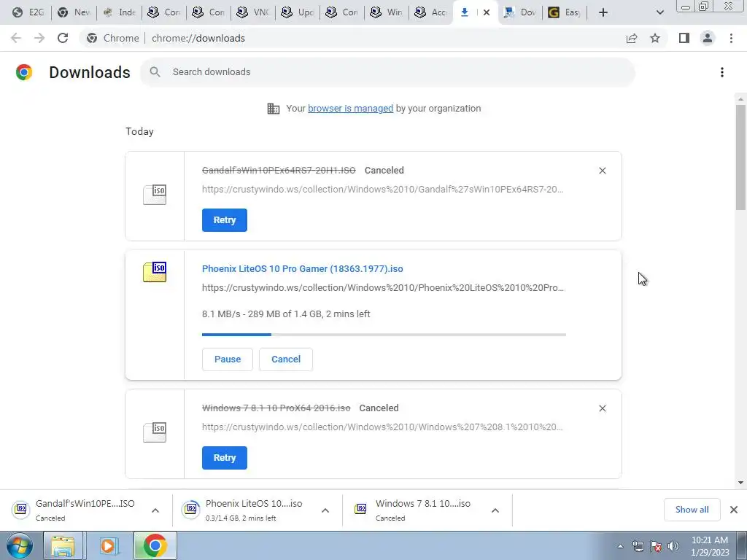Switch to the New tab
This screenshot has height=560, width=747.
click(x=74, y=12)
